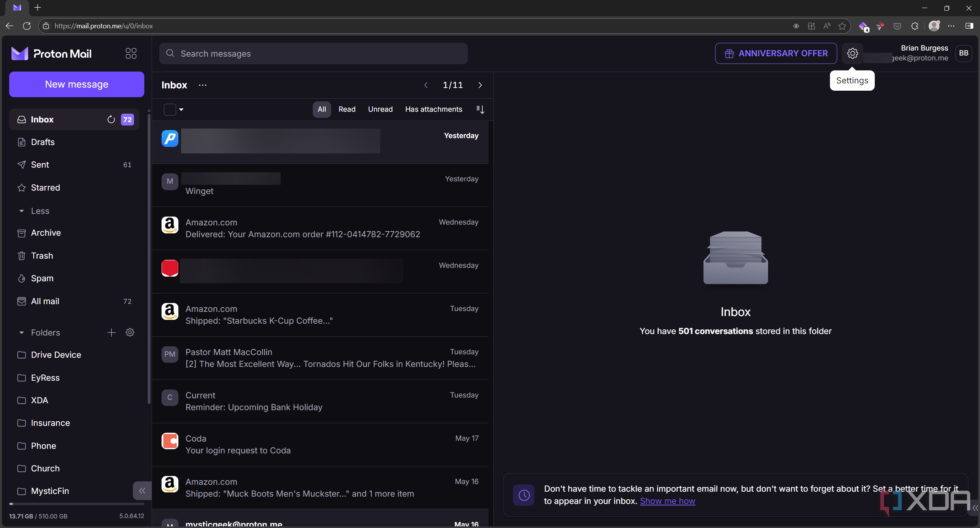Click the Proton Mail logo

(x=51, y=54)
